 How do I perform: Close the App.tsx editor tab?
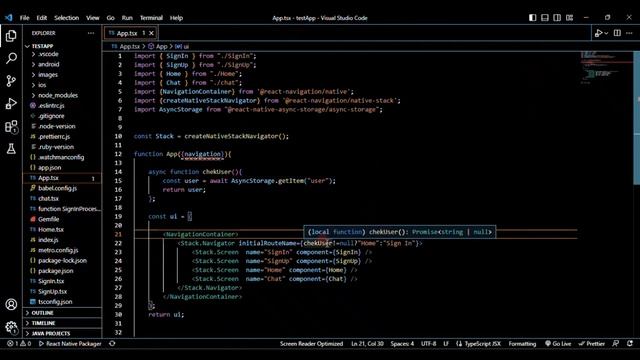pyautogui.click(x=151, y=33)
